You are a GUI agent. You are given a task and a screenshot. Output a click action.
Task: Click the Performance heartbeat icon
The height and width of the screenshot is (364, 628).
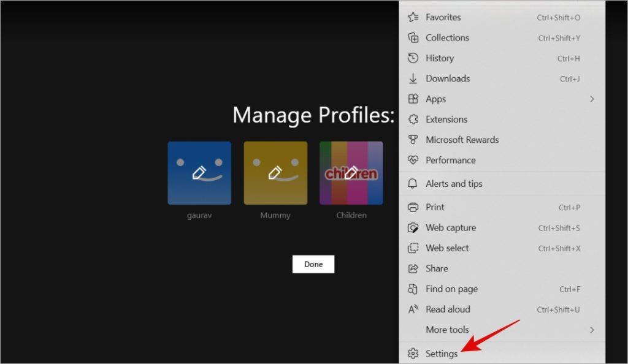click(x=413, y=160)
